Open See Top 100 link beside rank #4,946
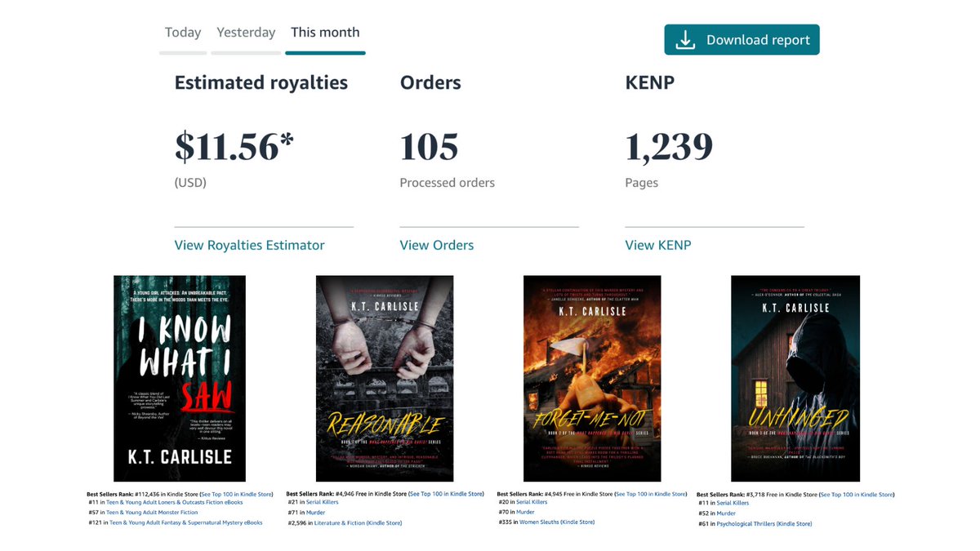The image size is (980, 551). (x=446, y=494)
